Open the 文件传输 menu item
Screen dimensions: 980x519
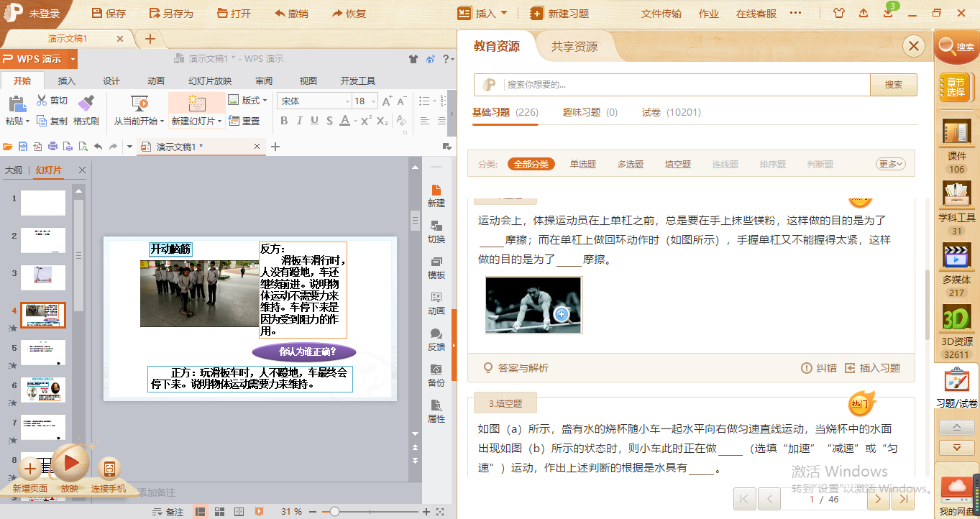coord(661,13)
